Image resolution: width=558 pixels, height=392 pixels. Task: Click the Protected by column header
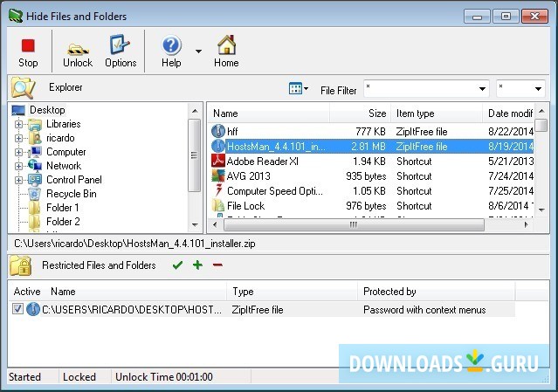click(437, 292)
